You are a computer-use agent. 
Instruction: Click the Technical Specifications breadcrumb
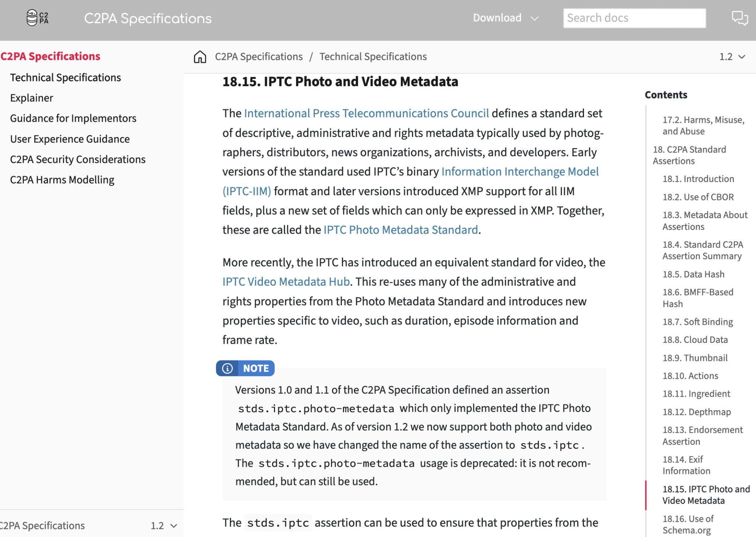pyautogui.click(x=373, y=56)
